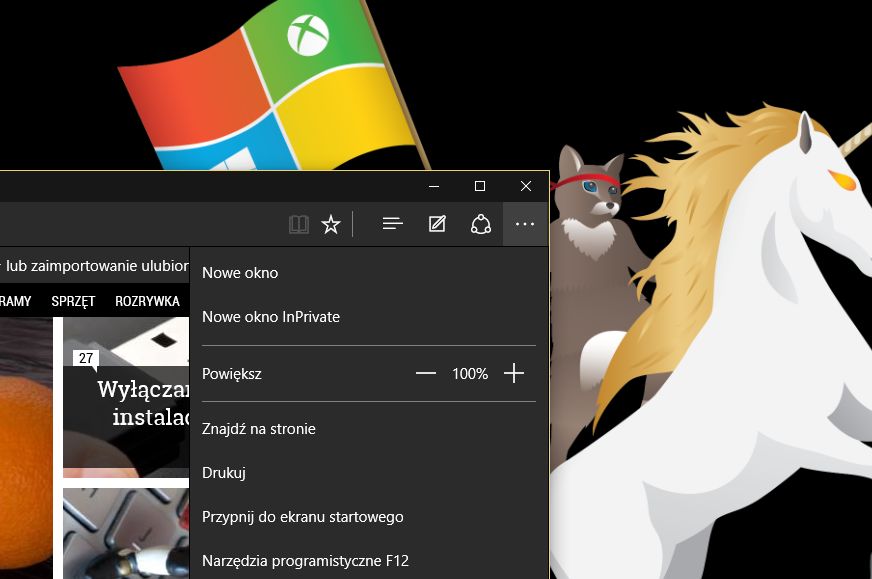Open Nowe okno InPrivate
The image size is (872, 579).
pyautogui.click(x=369, y=316)
